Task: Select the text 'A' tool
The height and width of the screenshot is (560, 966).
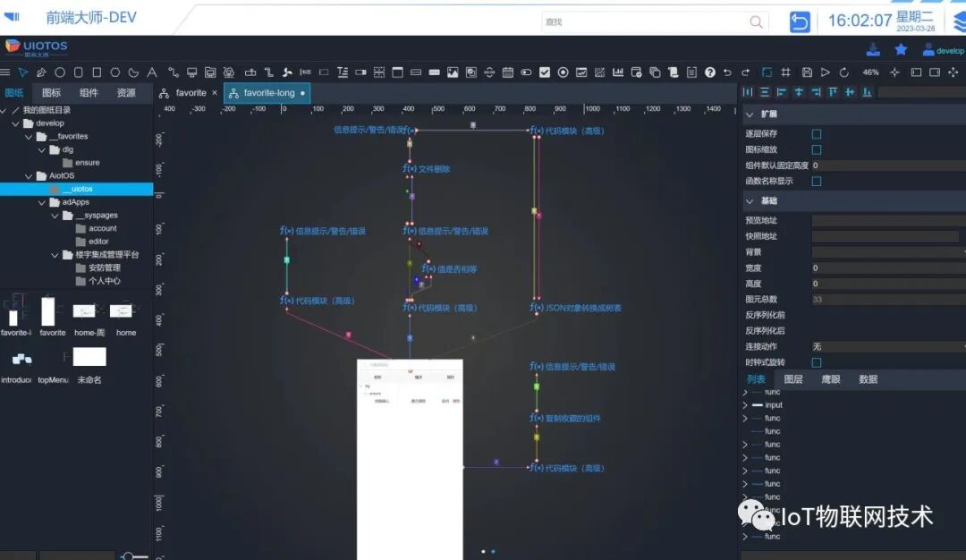Action: 151,72
